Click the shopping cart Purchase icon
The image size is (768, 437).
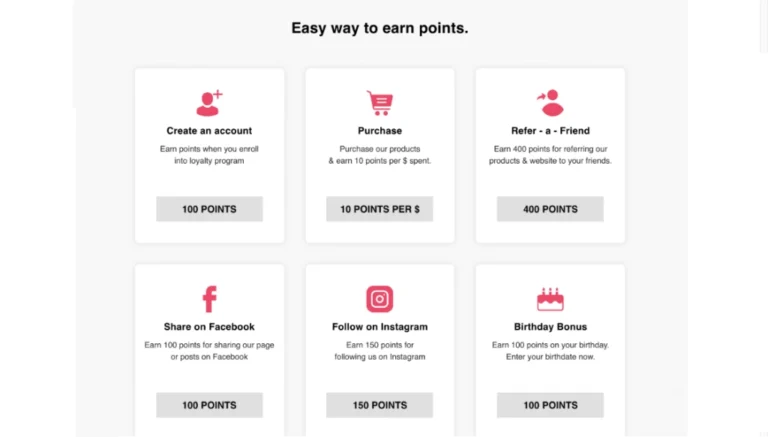[x=379, y=103]
